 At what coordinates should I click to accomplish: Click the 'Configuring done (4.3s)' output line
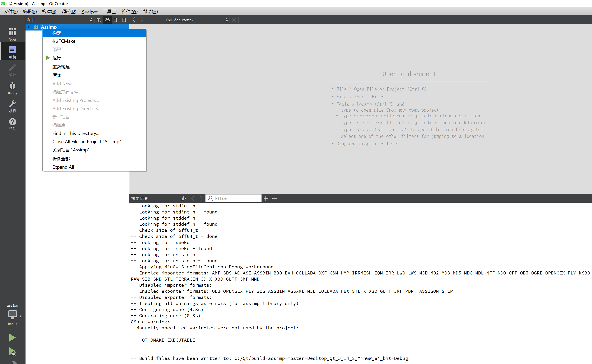point(167,310)
